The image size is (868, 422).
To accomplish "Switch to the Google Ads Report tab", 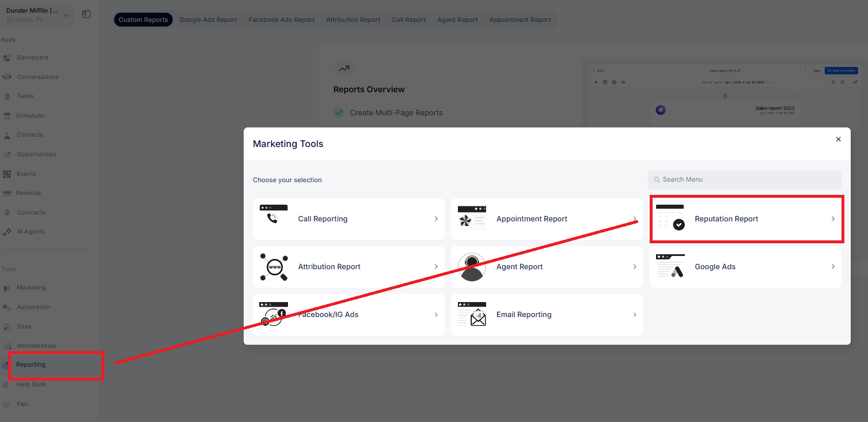I will point(208,20).
